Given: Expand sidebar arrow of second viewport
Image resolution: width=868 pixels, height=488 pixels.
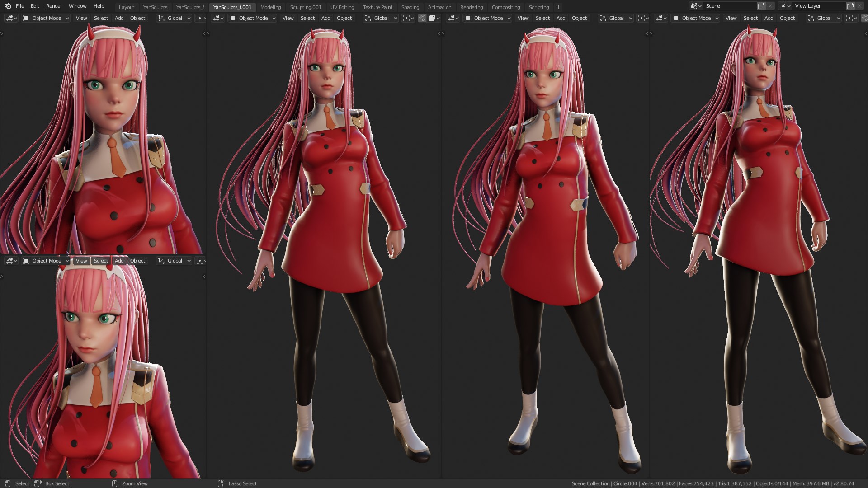Looking at the screenshot, I should [x=439, y=34].
